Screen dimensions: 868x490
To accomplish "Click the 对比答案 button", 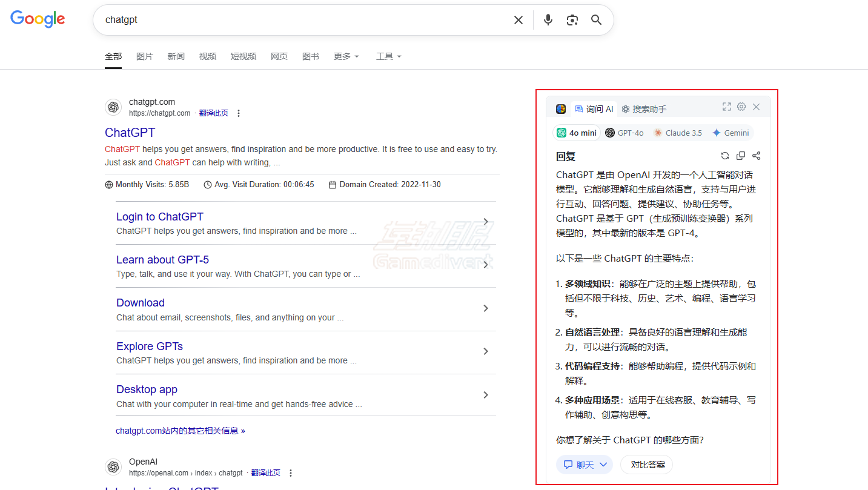I will pos(648,465).
